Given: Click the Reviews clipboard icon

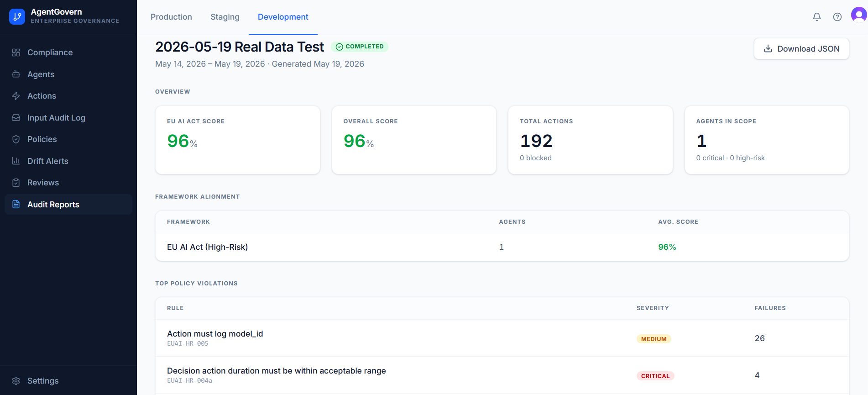Looking at the screenshot, I should 16,183.
